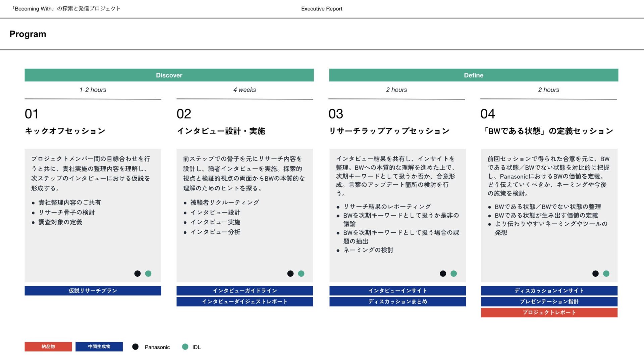
Task: Select the Panasonic dot on card 02
Action: coord(290,274)
